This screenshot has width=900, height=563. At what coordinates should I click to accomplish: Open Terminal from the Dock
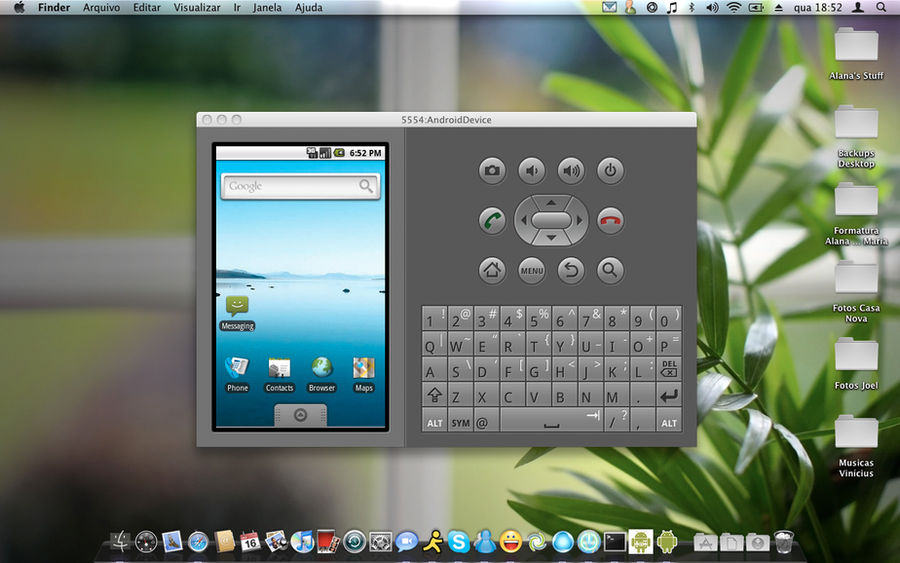click(615, 541)
